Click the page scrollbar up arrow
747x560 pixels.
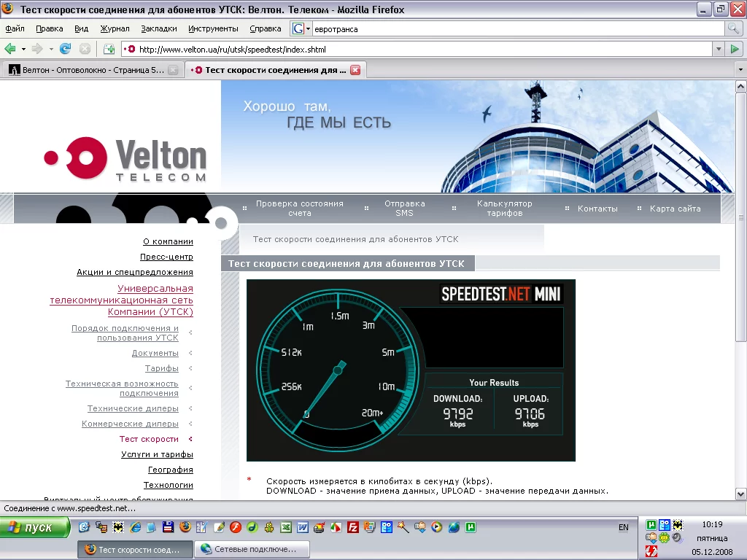(740, 87)
